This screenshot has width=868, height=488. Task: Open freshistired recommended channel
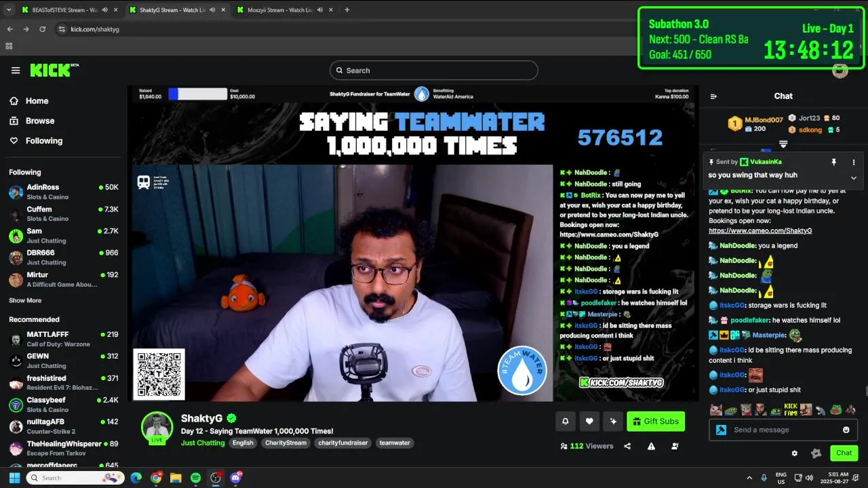point(64,383)
